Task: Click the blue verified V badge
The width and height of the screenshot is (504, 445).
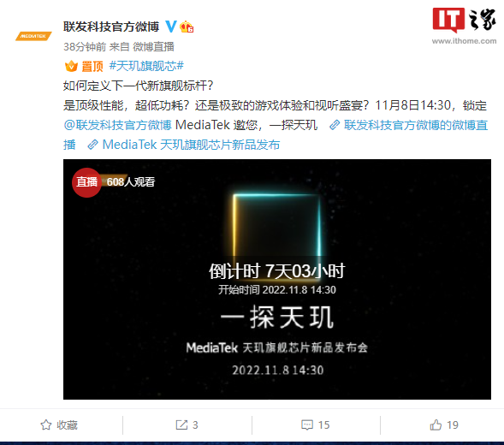Action: pyautogui.click(x=171, y=27)
